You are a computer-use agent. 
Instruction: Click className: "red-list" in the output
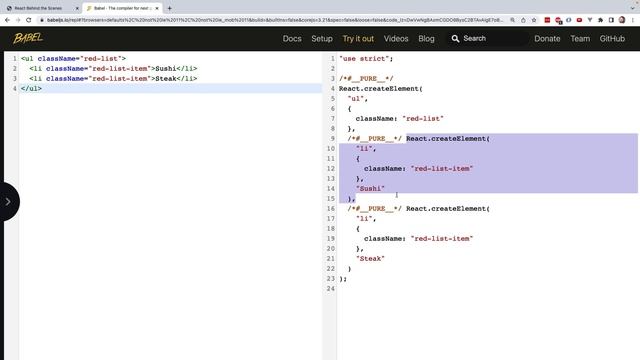pyautogui.click(x=399, y=118)
